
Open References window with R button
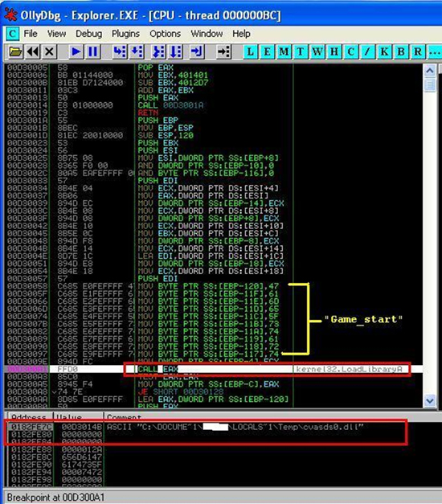[x=418, y=51]
